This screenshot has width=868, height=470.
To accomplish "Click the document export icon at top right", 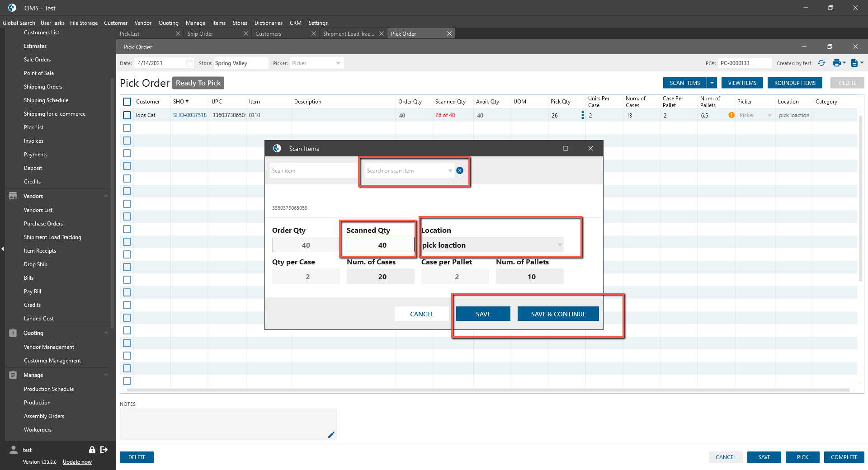I will coord(854,63).
